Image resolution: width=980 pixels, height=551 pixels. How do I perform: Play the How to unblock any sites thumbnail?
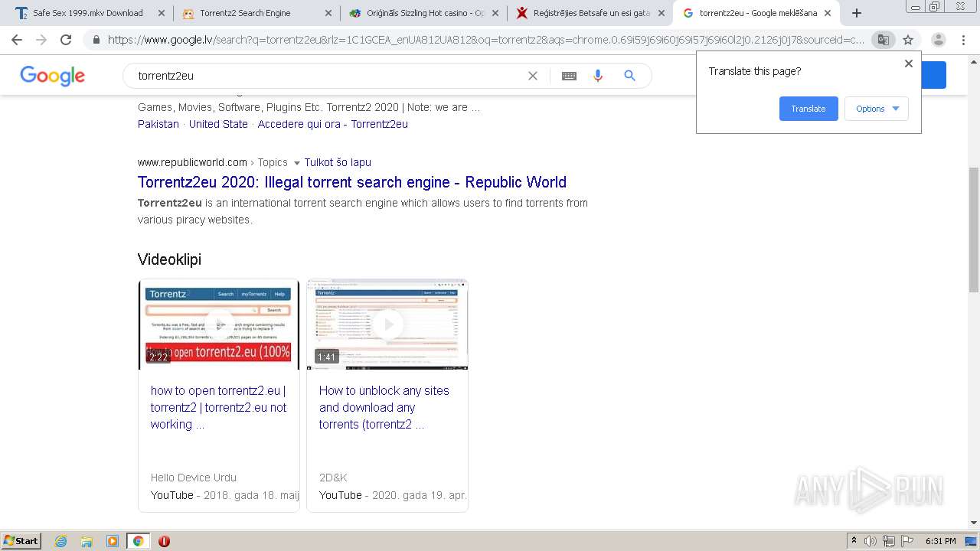(387, 324)
